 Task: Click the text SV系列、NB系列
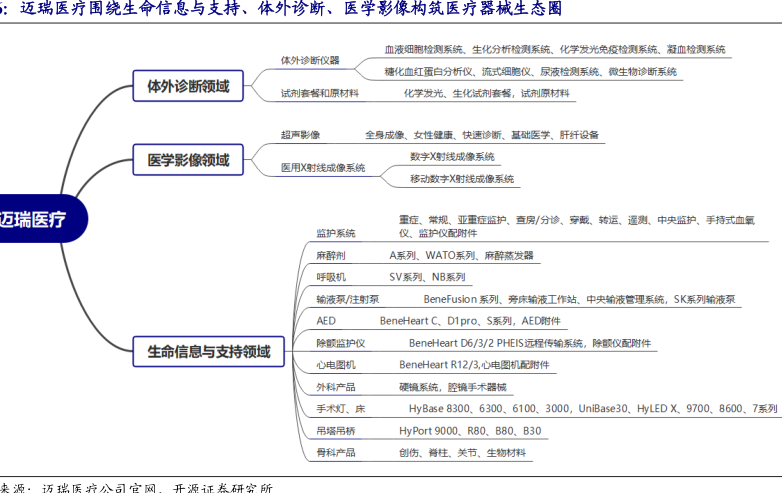tap(427, 277)
